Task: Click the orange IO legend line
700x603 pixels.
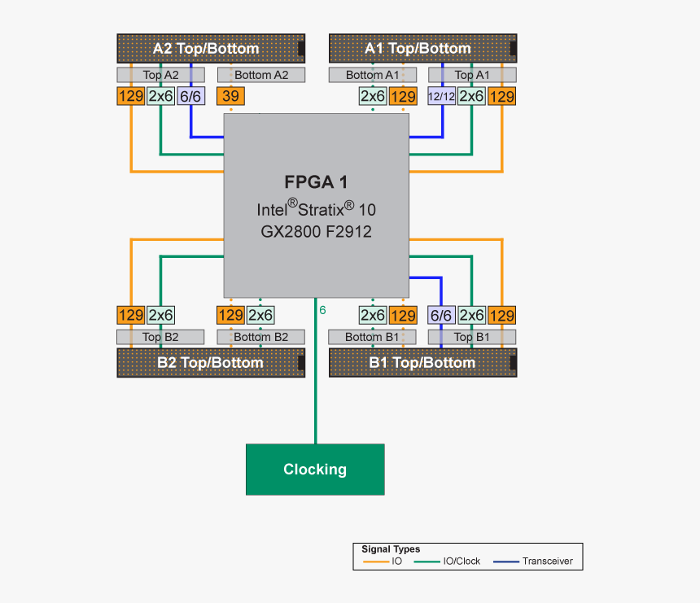Action: [x=376, y=561]
